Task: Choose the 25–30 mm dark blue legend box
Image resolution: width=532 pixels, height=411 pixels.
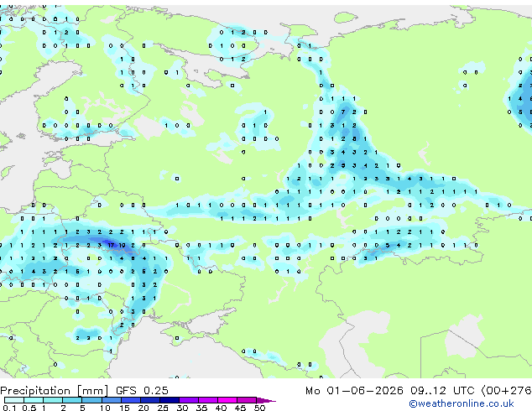Action: (x=170, y=400)
